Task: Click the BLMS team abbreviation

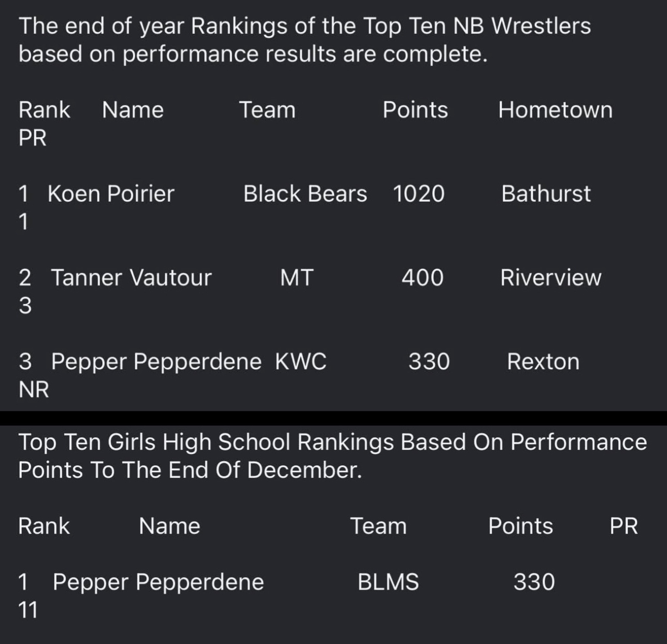Action: [x=388, y=582]
